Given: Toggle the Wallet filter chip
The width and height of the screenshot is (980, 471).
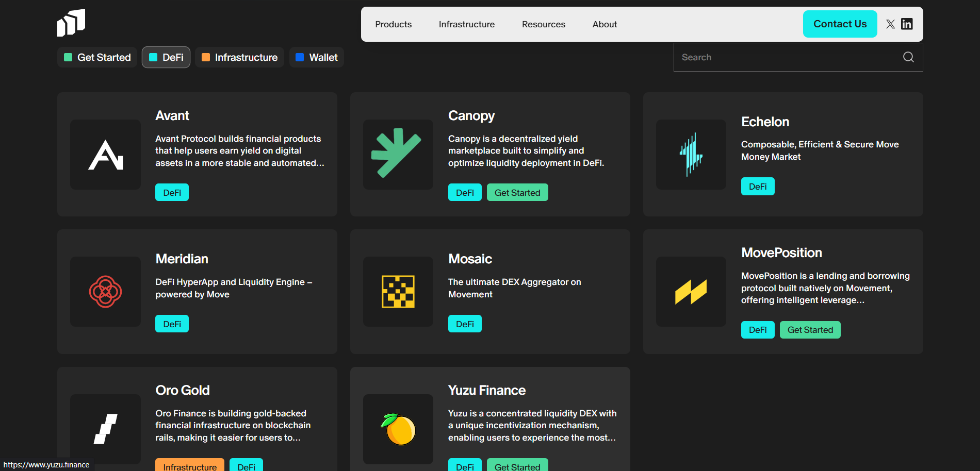Looking at the screenshot, I should tap(317, 57).
